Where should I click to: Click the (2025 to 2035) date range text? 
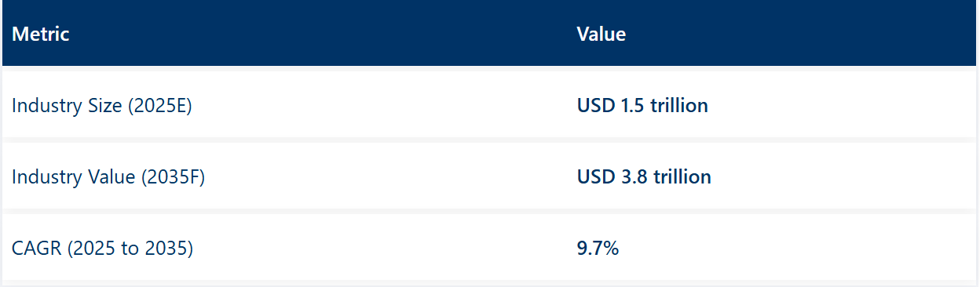[x=130, y=249]
